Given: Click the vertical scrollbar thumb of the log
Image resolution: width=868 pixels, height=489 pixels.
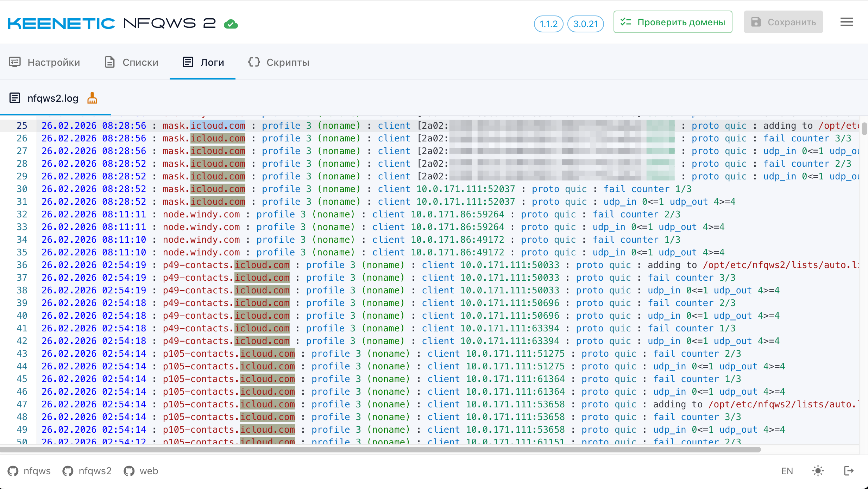Looking at the screenshot, I should point(864,128).
